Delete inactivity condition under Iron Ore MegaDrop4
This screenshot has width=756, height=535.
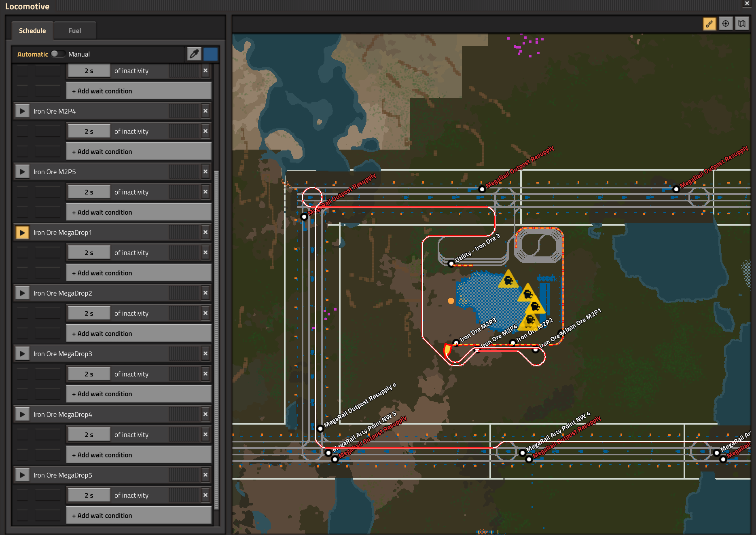pos(205,434)
